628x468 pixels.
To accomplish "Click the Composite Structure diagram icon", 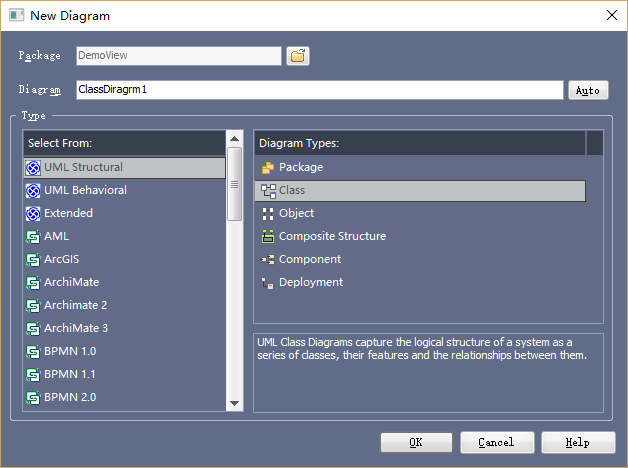I will pyautogui.click(x=268, y=237).
